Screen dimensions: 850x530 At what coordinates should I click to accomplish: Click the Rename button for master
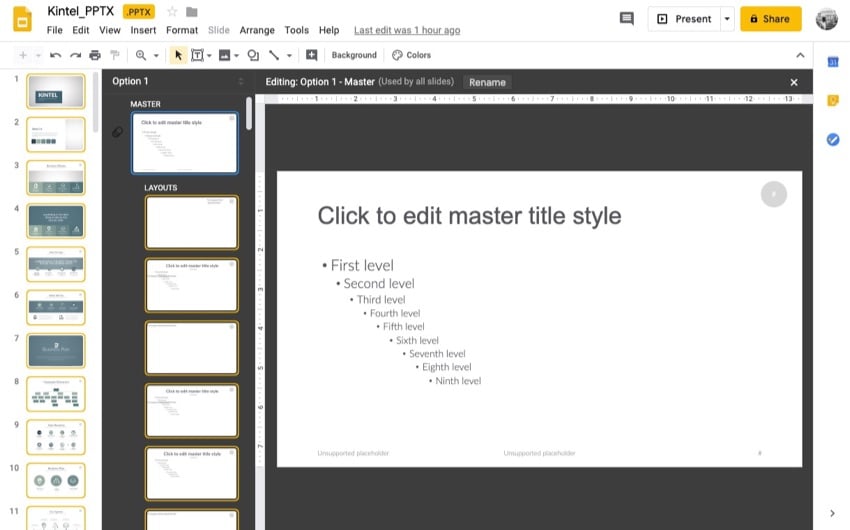[487, 82]
